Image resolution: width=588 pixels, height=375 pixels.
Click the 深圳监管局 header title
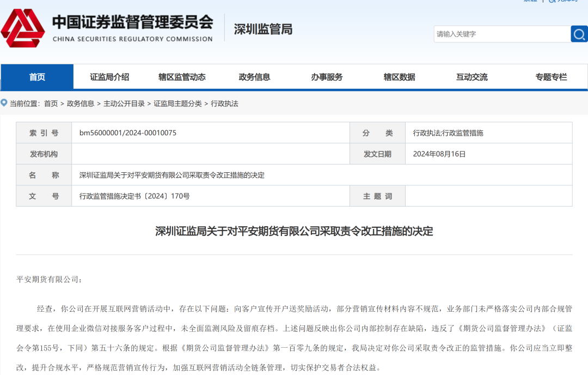coord(263,29)
